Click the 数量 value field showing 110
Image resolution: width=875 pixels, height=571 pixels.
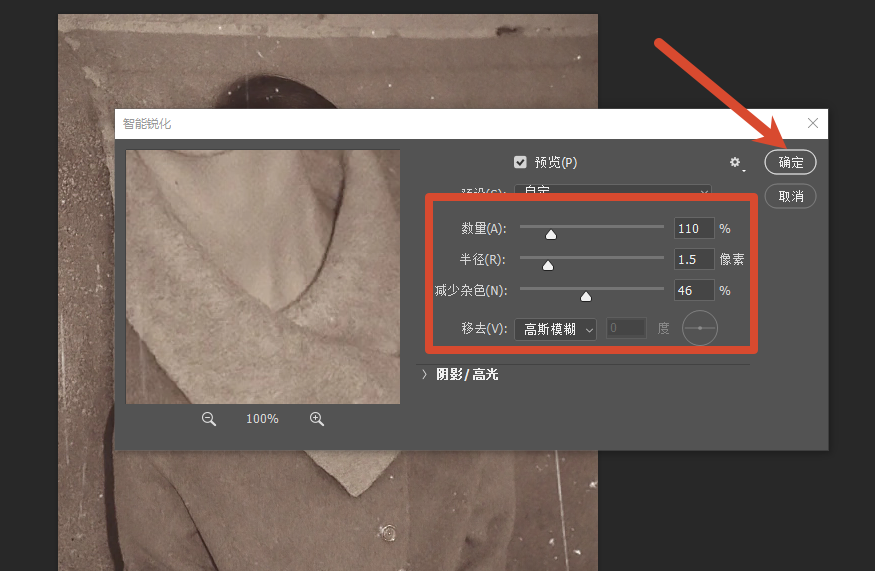[x=694, y=228]
